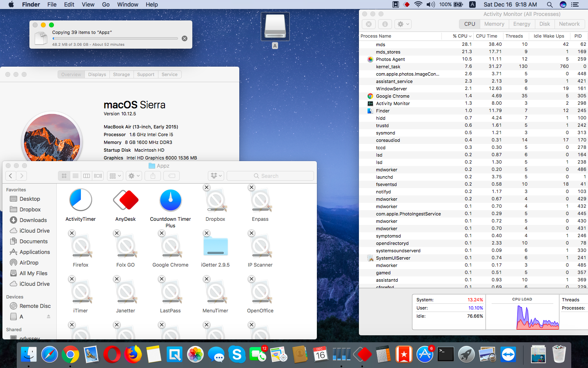Switch Finder to Cover Flow view
Screen dimensions: 588x368
pos(98,176)
